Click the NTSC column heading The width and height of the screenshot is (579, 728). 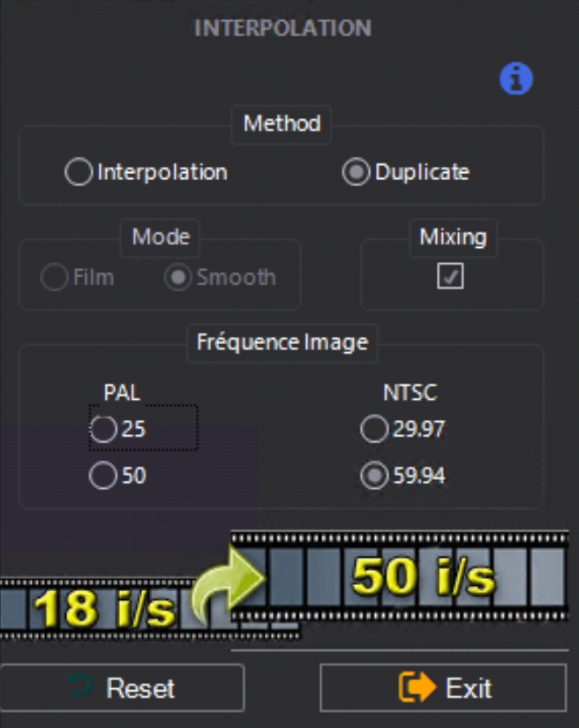pyautogui.click(x=410, y=393)
